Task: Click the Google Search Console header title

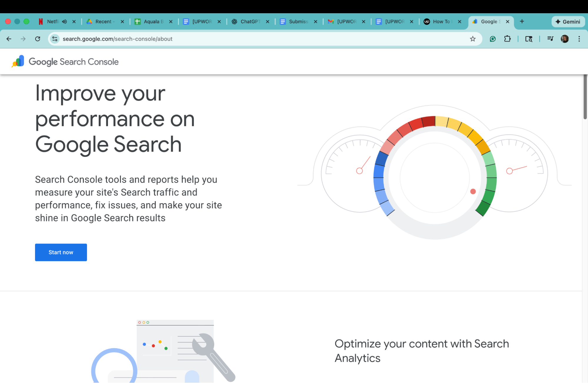Action: [74, 62]
